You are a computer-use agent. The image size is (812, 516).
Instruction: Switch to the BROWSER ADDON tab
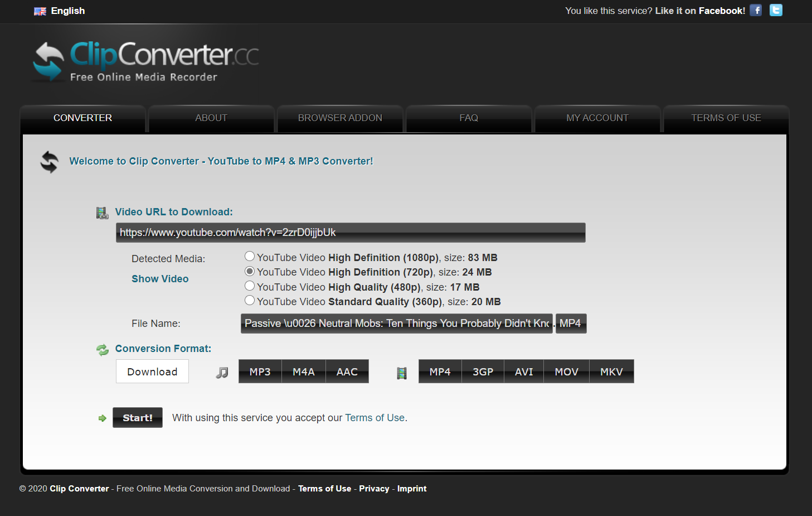point(340,118)
